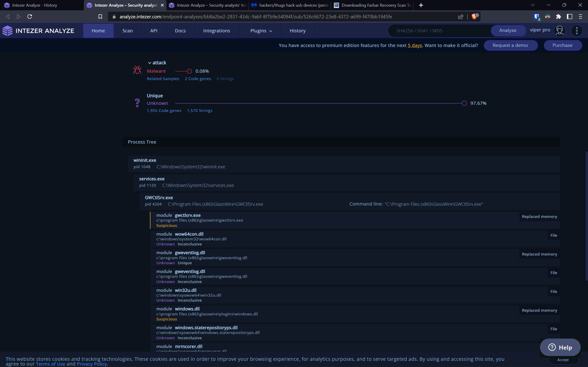Open the Brave Shields icon in the address bar
The height and width of the screenshot is (367, 588).
(x=475, y=17)
